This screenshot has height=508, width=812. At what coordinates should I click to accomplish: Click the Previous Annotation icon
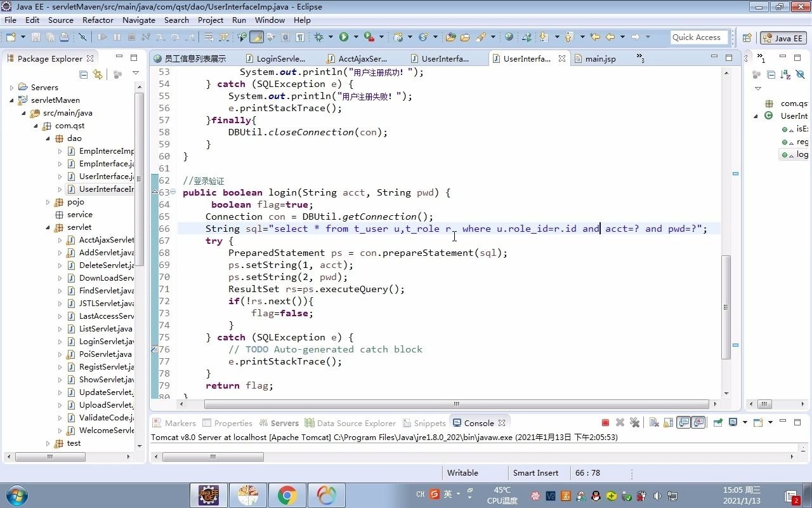(568, 37)
